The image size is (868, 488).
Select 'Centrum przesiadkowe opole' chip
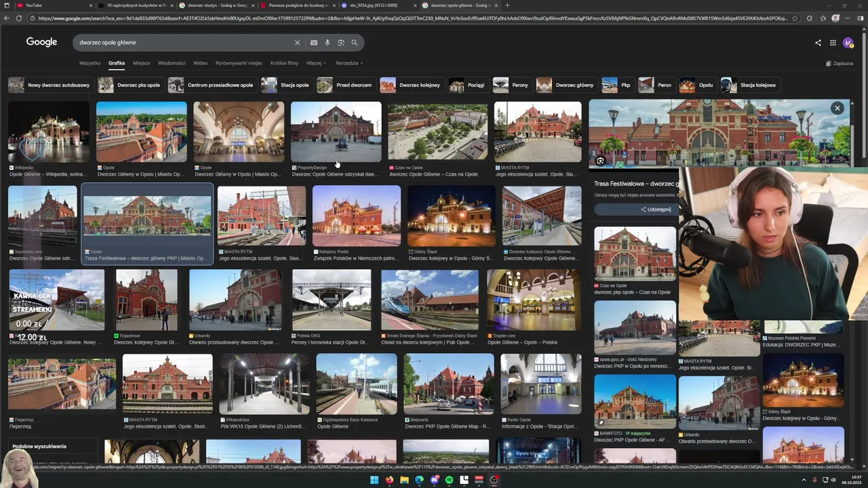212,85
